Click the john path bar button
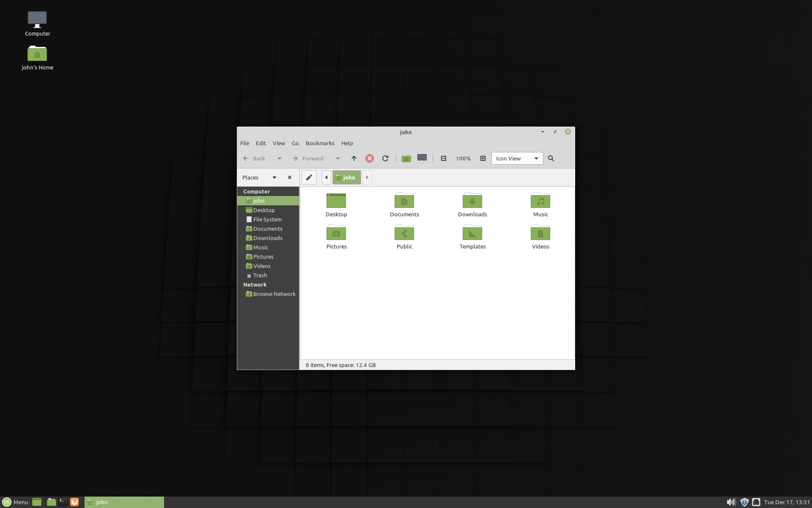This screenshot has width=812, height=508. tap(347, 177)
